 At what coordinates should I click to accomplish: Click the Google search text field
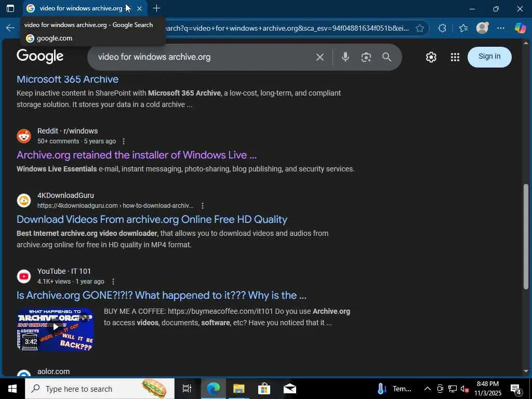pos(204,57)
